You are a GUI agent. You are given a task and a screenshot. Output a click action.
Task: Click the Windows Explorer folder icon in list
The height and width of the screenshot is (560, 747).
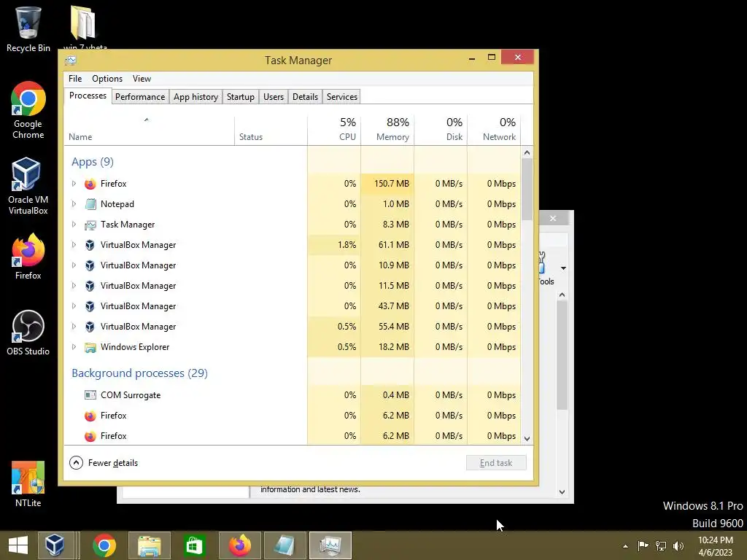(90, 347)
